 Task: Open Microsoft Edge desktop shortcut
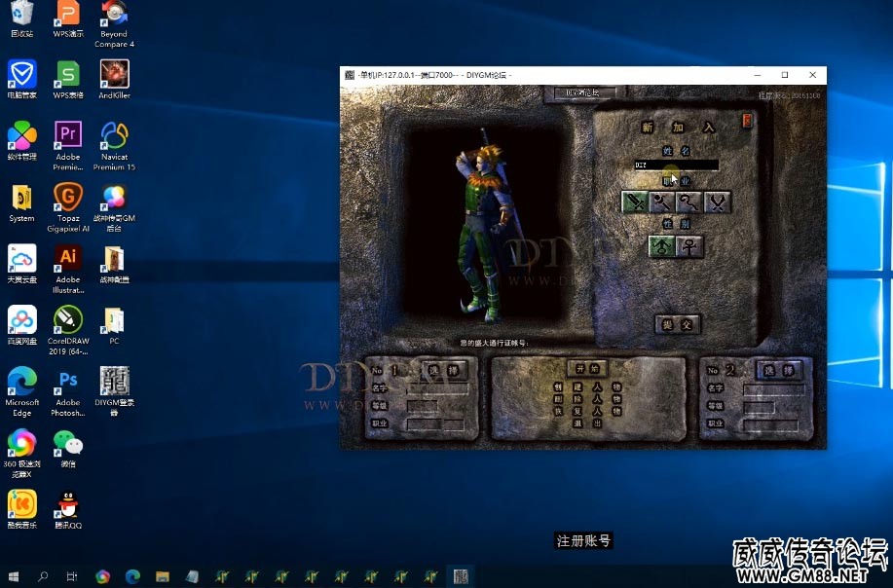21,391
